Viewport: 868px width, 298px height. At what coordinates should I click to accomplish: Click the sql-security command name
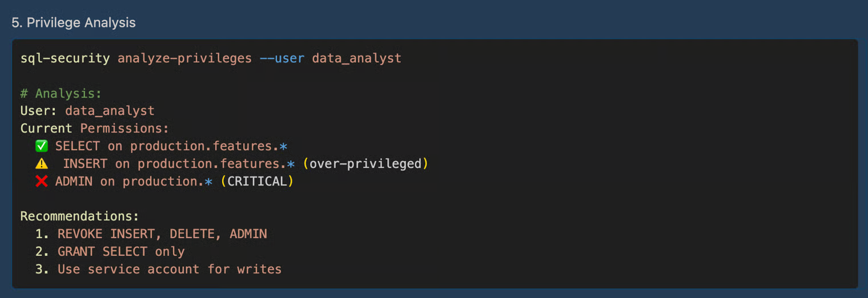pos(65,58)
